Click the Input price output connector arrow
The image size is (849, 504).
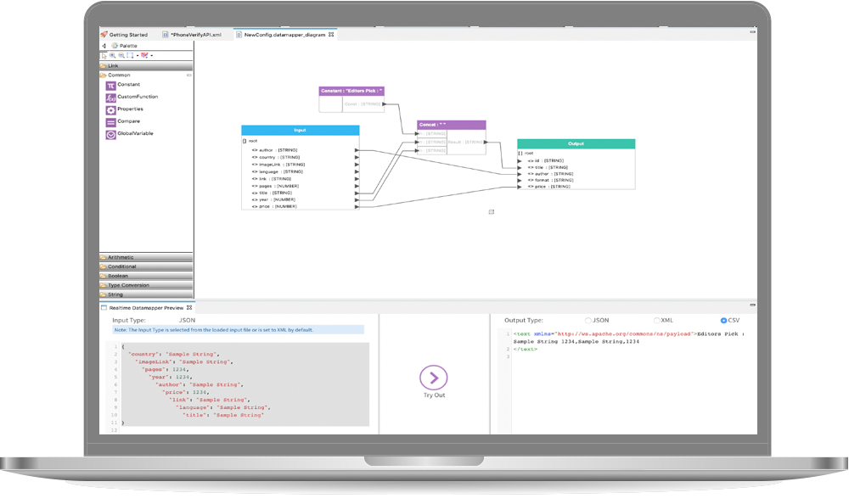click(357, 207)
